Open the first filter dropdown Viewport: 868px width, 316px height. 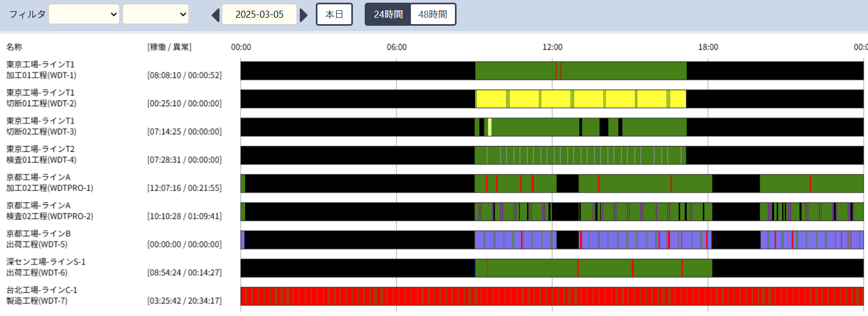pyautogui.click(x=84, y=14)
